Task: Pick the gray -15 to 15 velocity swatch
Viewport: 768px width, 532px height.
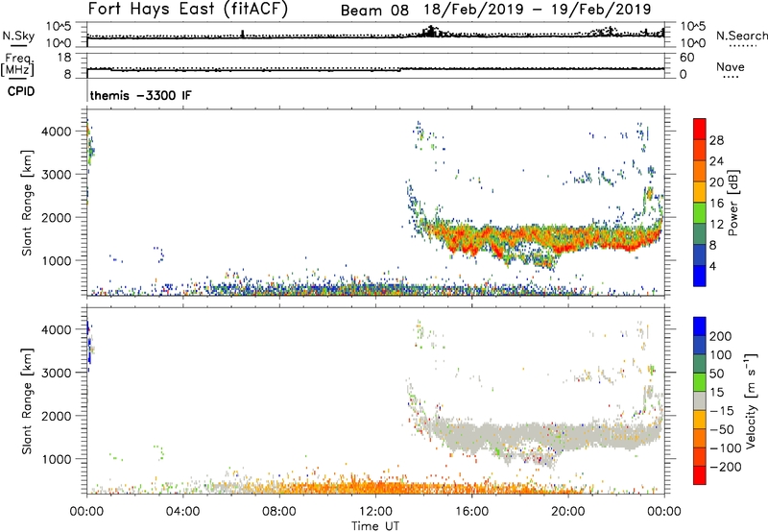Action: point(700,401)
